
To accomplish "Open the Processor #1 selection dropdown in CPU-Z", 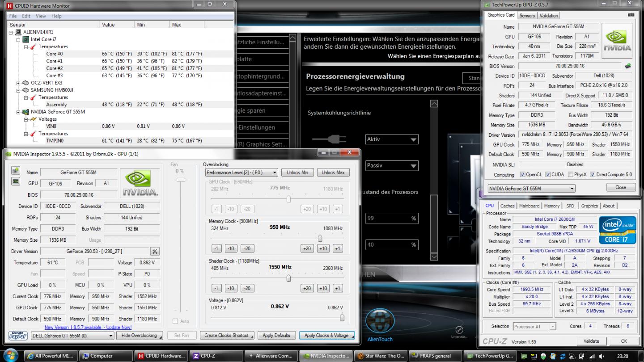I will [x=534, y=326].
